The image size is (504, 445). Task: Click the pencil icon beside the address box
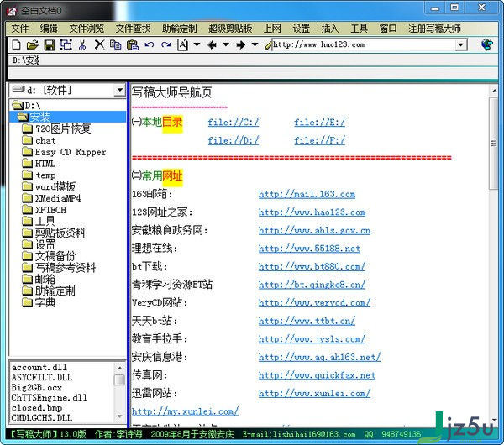tap(268, 45)
